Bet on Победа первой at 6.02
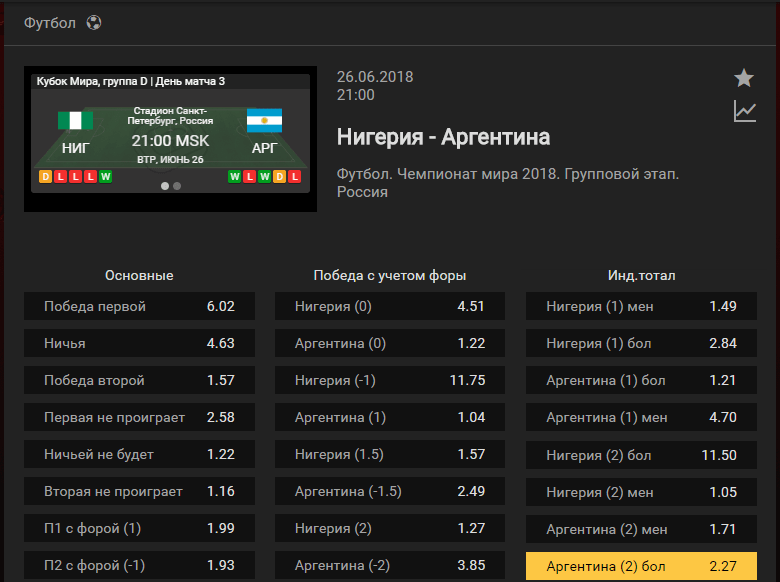 [139, 306]
